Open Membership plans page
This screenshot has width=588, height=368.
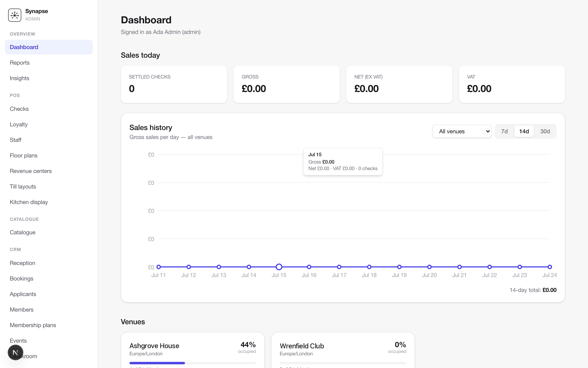pyautogui.click(x=49, y=325)
